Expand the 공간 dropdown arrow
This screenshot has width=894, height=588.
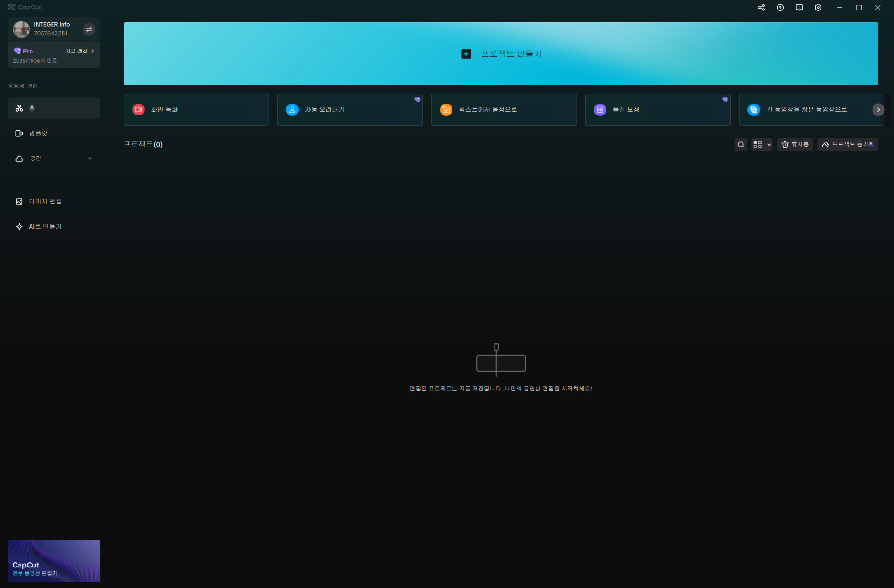point(90,158)
